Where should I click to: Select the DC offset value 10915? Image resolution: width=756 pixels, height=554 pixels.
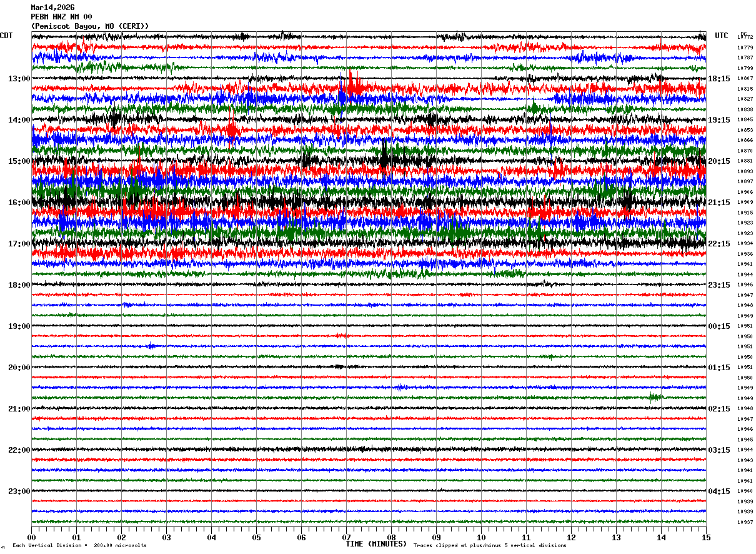[x=745, y=213]
